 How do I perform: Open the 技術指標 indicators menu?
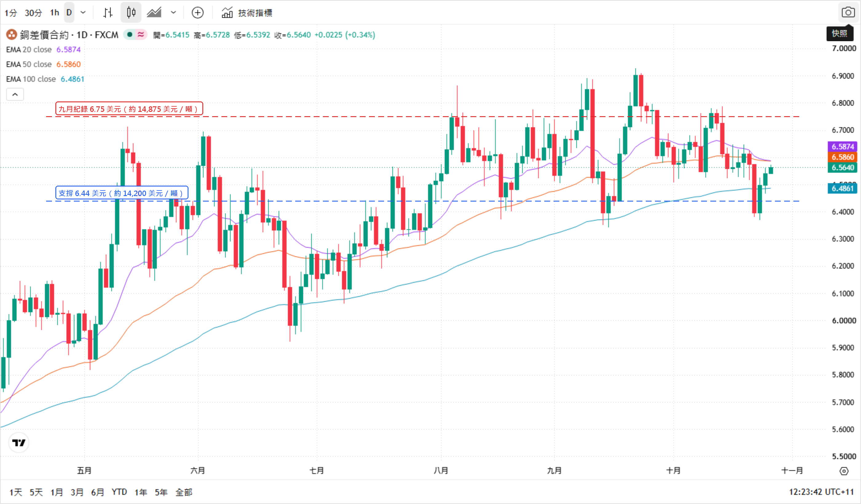[247, 13]
